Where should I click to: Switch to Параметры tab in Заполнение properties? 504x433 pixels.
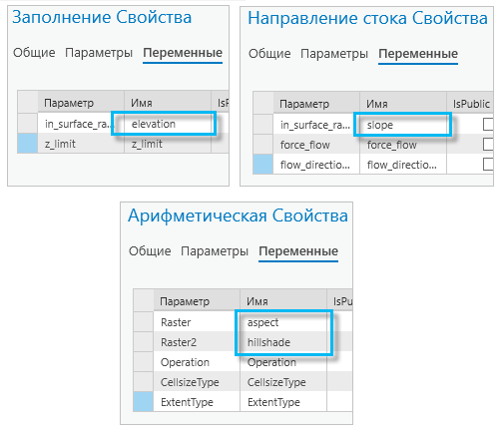[x=99, y=53]
